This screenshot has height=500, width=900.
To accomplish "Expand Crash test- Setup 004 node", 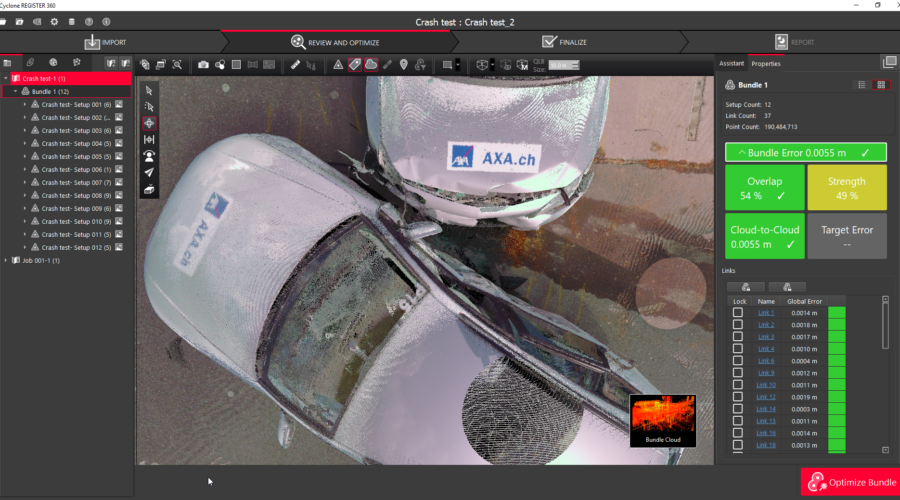I will [x=25, y=144].
